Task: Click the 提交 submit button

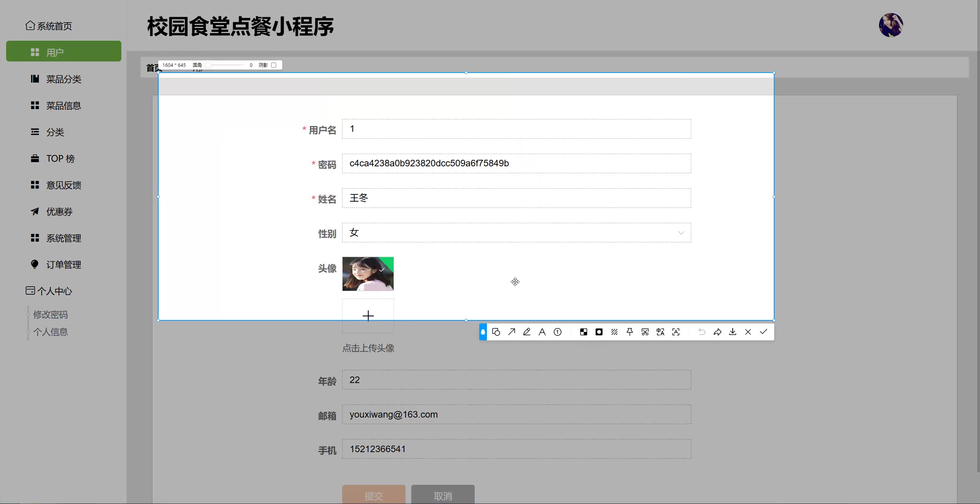Action: pos(374,496)
